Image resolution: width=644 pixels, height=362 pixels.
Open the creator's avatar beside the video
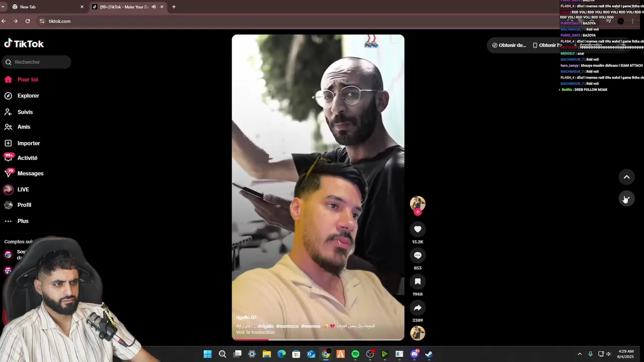[x=418, y=203]
